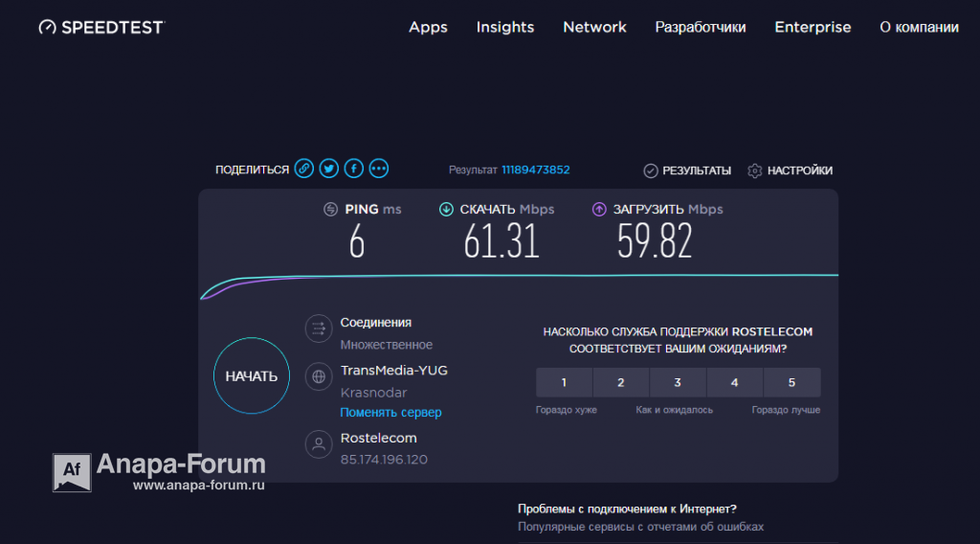Screen dimensions: 980x544
Task: Rate Rostelecom support as 3
Action: coord(678,383)
